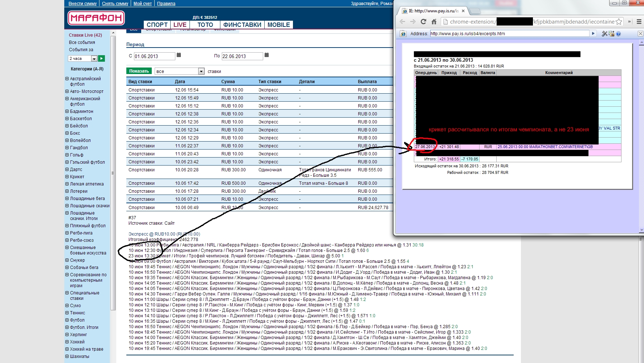Open the LIVE tab
644x363 pixels.
(x=180, y=25)
